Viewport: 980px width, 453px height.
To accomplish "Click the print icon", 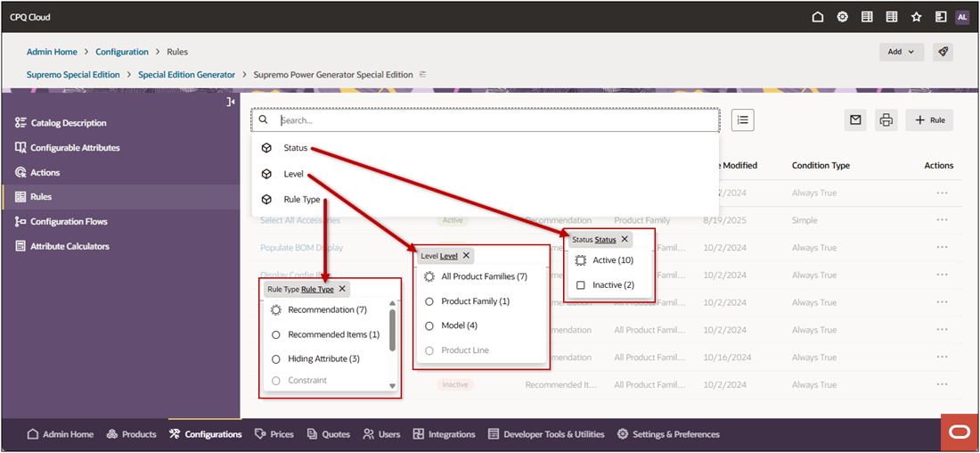I will (886, 120).
